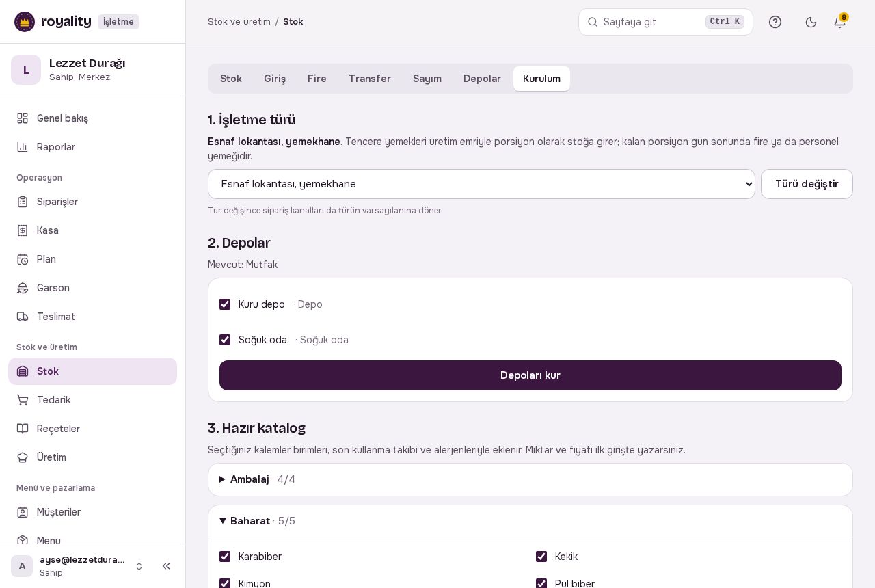Image resolution: width=875 pixels, height=588 pixels.
Task: Click the Lezzet Durağı L avatar
Action: coord(26,70)
